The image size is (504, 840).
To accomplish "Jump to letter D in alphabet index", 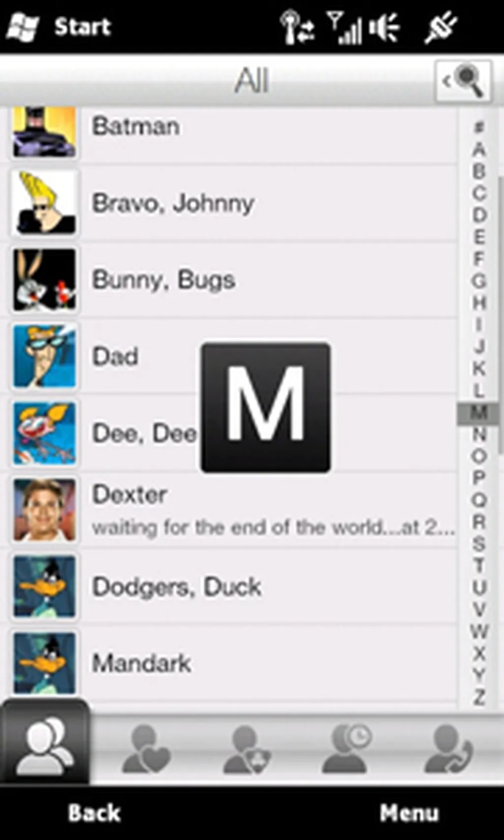I will [479, 215].
